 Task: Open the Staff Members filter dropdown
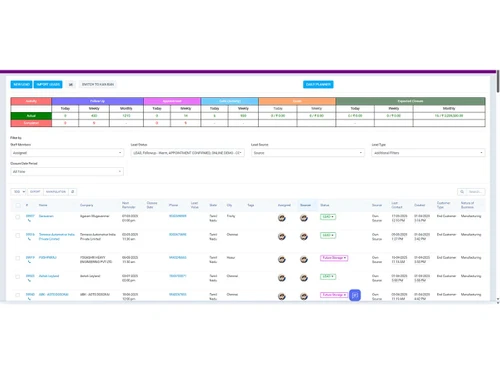[x=67, y=153]
